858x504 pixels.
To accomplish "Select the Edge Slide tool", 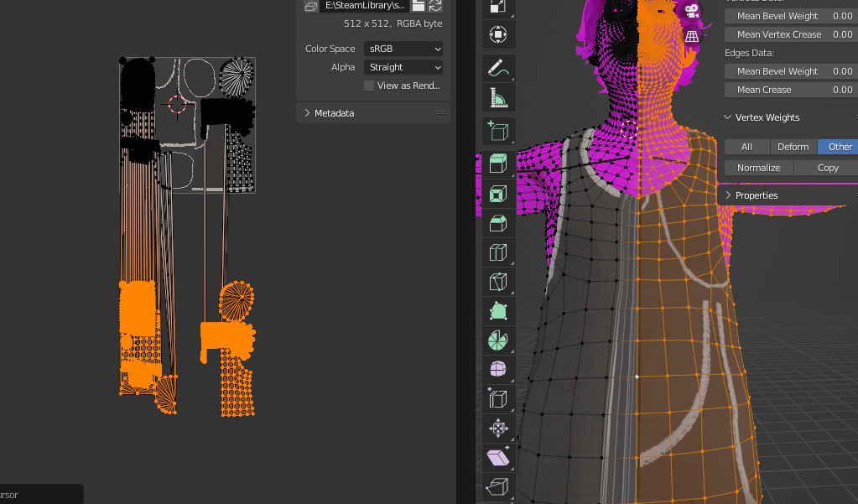I will coord(498,398).
